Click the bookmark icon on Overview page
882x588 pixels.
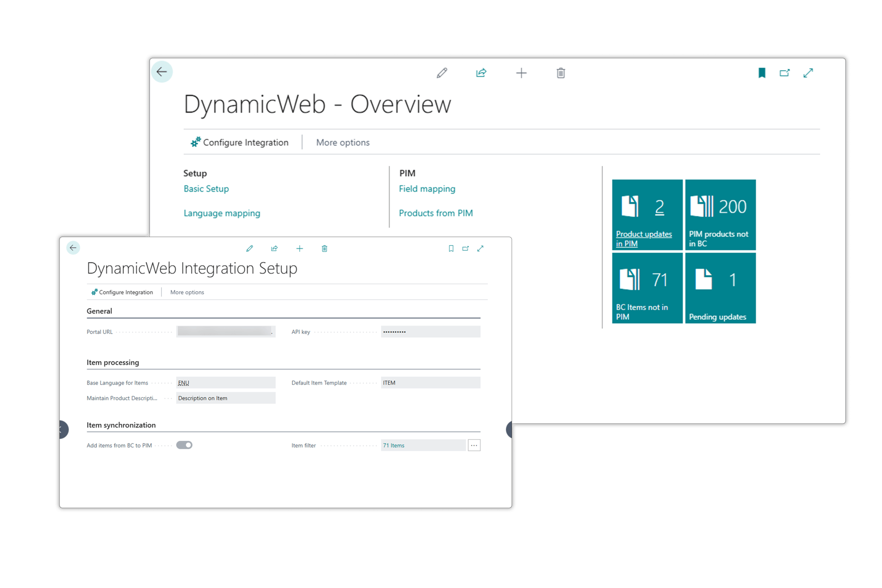[762, 73]
